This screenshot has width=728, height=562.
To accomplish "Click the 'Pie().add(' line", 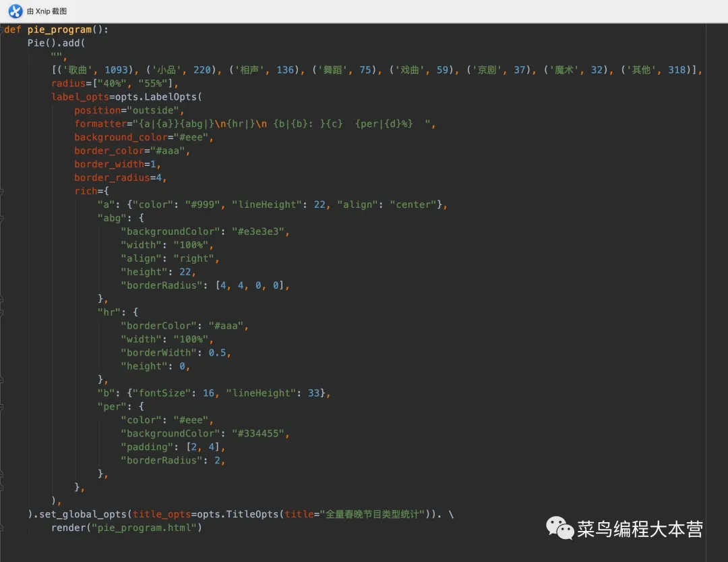I will [56, 43].
